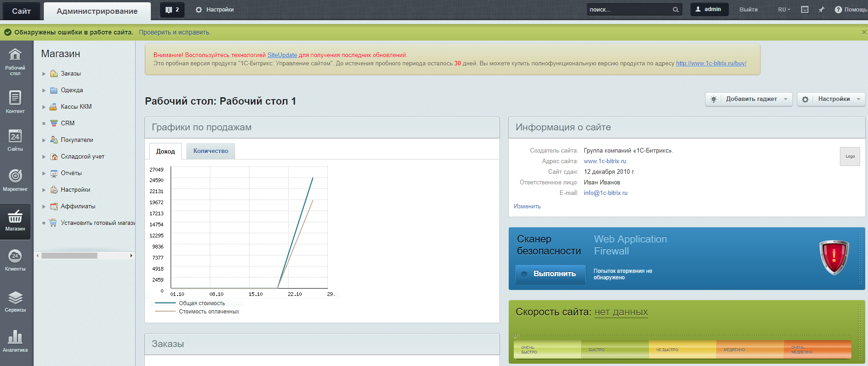Expand the Складской учет tree node
Screen dimensions: 868x366
(44, 157)
